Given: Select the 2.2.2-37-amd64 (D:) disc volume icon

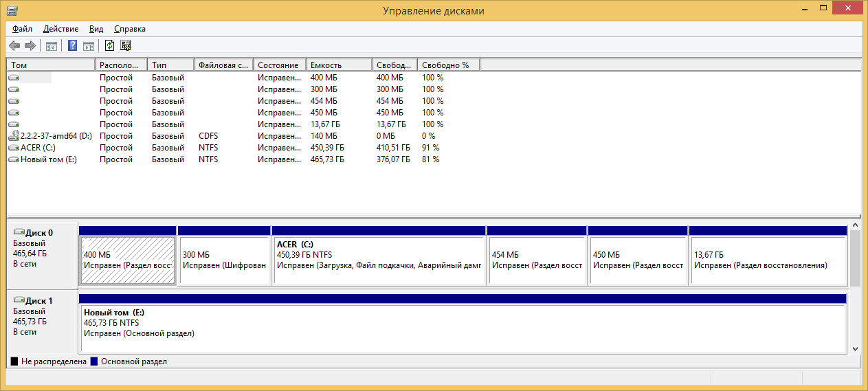Looking at the screenshot, I should tap(14, 136).
